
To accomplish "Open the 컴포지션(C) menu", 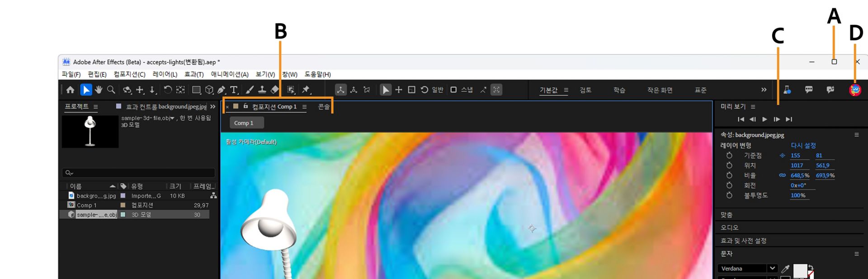I will [x=130, y=74].
